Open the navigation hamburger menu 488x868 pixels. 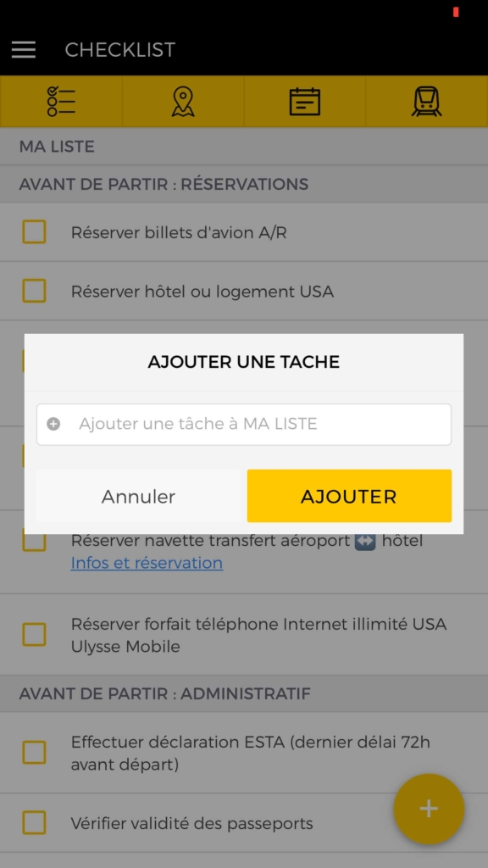point(23,49)
